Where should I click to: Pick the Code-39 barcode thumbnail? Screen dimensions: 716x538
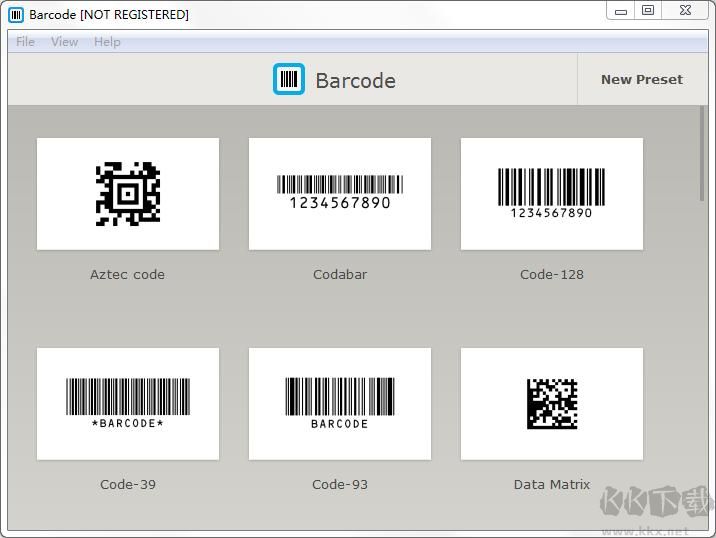[x=128, y=404]
